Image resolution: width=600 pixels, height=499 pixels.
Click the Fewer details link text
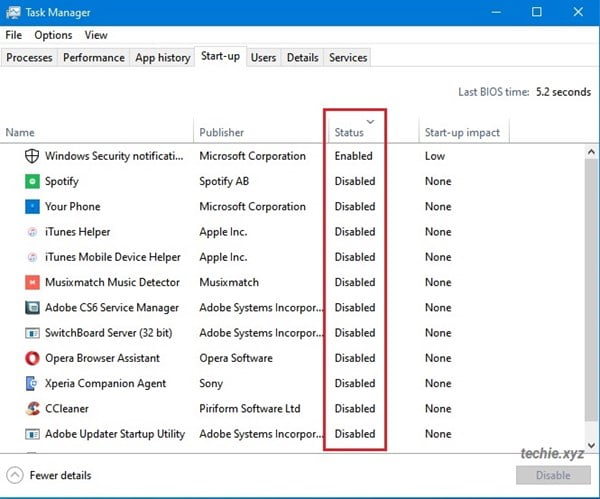point(60,475)
